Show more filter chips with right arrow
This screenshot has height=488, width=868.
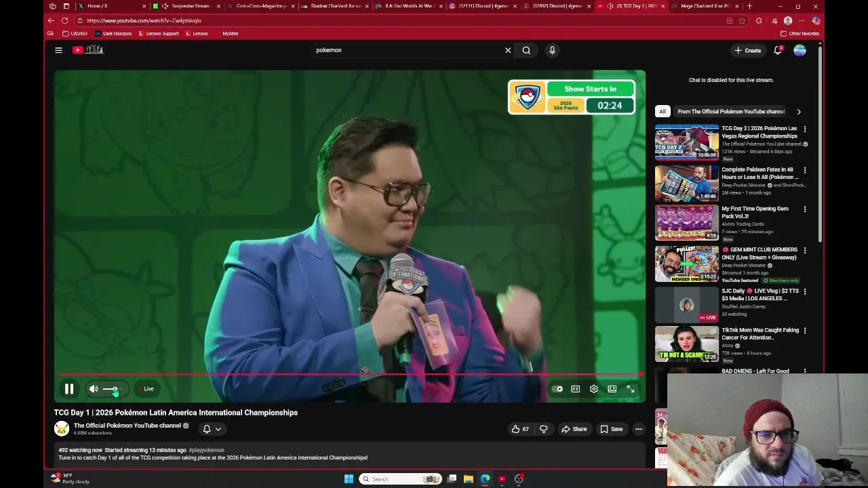799,112
